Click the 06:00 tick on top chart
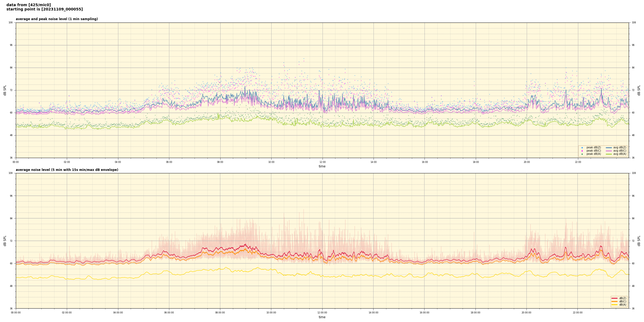 tap(169, 162)
